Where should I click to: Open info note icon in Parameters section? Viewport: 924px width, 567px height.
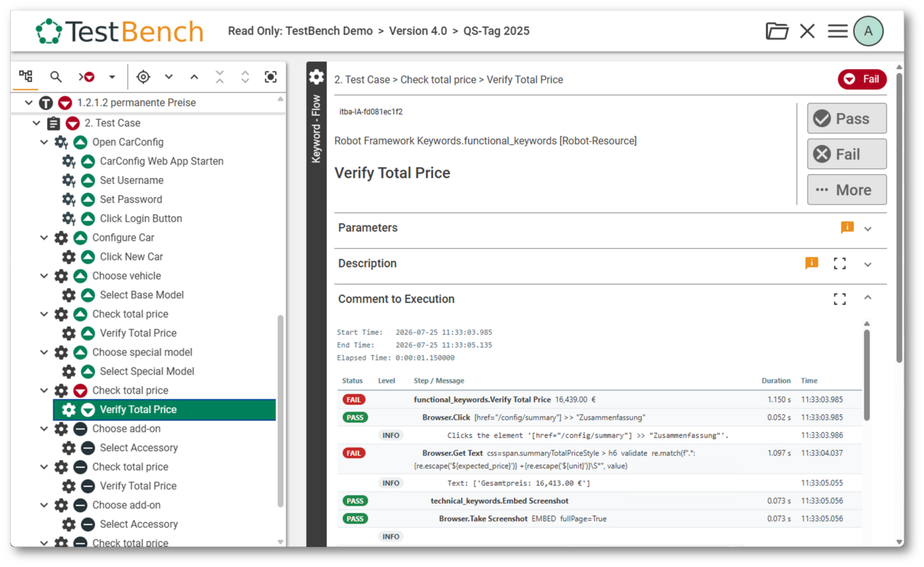click(847, 227)
